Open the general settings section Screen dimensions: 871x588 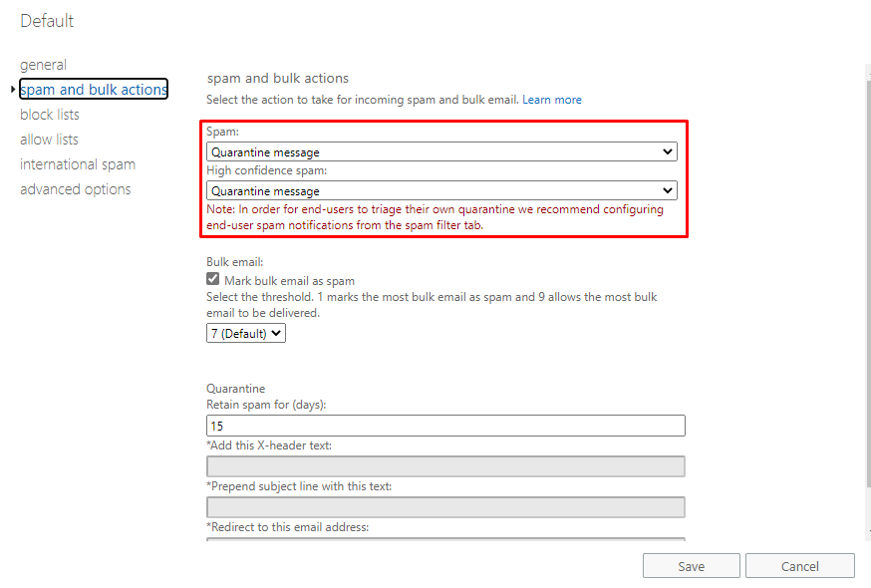click(x=43, y=65)
